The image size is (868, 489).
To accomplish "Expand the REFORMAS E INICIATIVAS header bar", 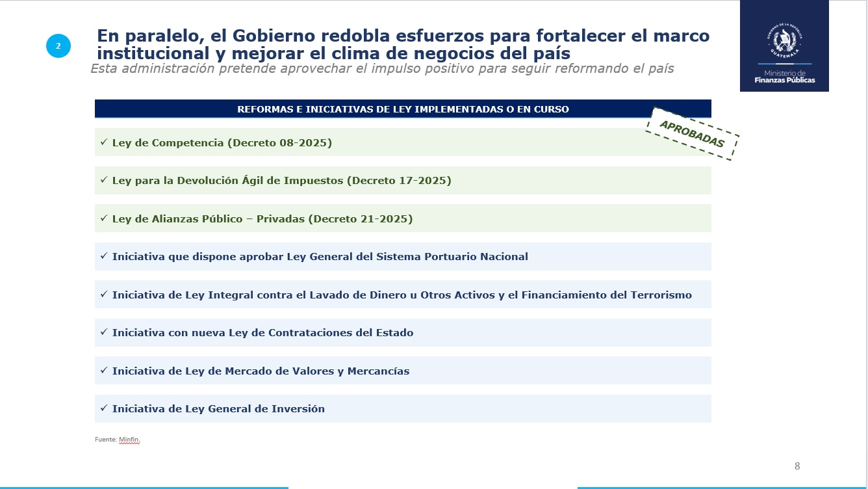I will click(403, 109).
